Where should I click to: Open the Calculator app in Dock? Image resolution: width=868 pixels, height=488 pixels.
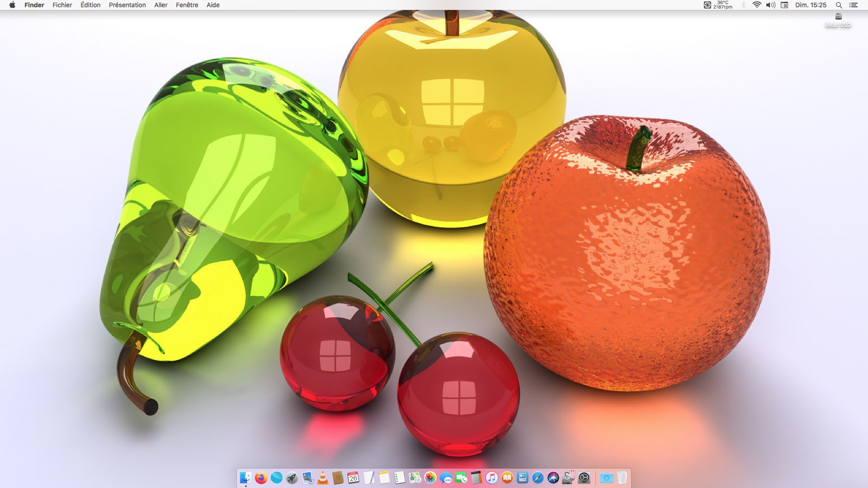[476, 478]
